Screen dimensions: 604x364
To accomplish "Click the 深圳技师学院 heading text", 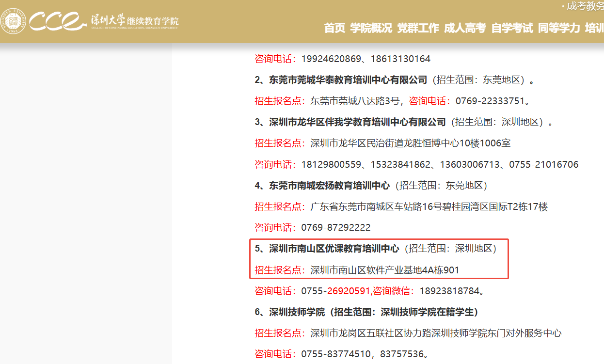I will (x=297, y=312).
